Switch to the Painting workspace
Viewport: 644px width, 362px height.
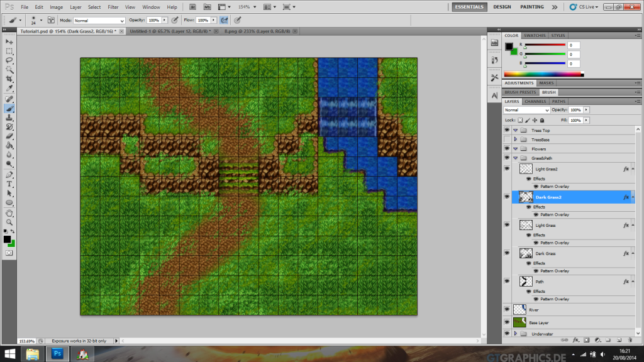[532, 7]
